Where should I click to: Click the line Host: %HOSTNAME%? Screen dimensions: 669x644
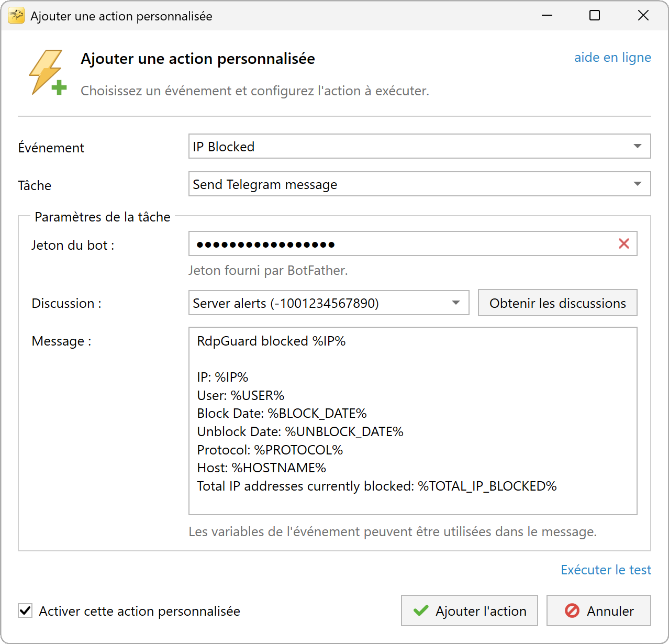point(261,468)
